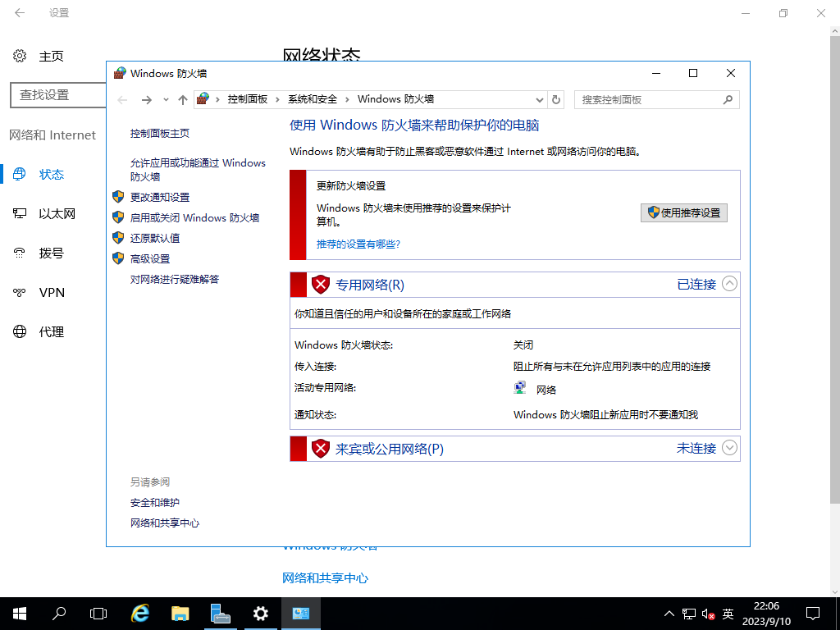Image resolution: width=840 pixels, height=630 pixels.
Task: Open 网络和共享中心 link in Settings window
Action: [x=325, y=578]
